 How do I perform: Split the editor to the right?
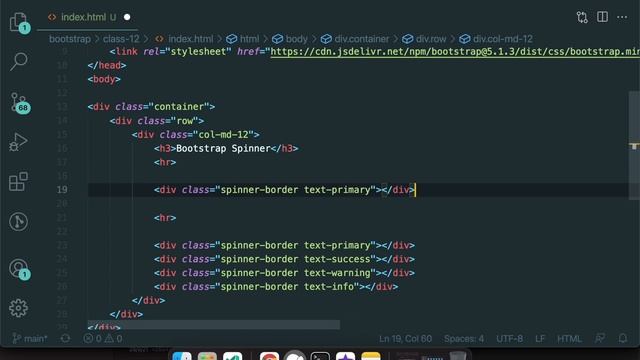point(602,17)
